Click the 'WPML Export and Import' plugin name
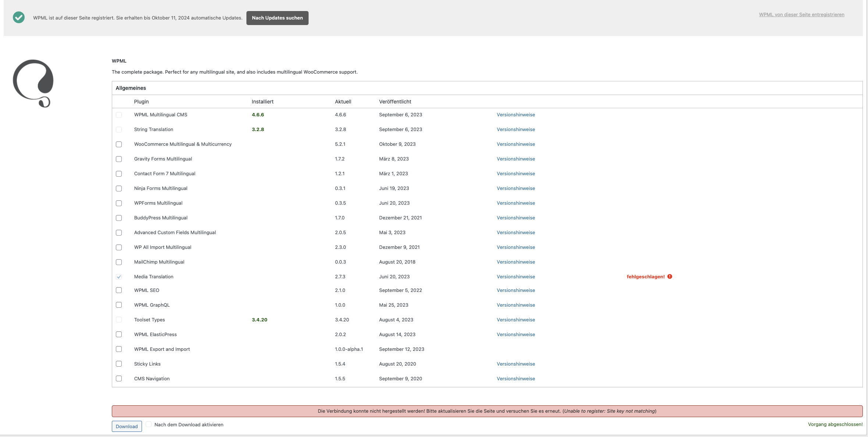Image resolution: width=868 pixels, height=437 pixels. [162, 349]
